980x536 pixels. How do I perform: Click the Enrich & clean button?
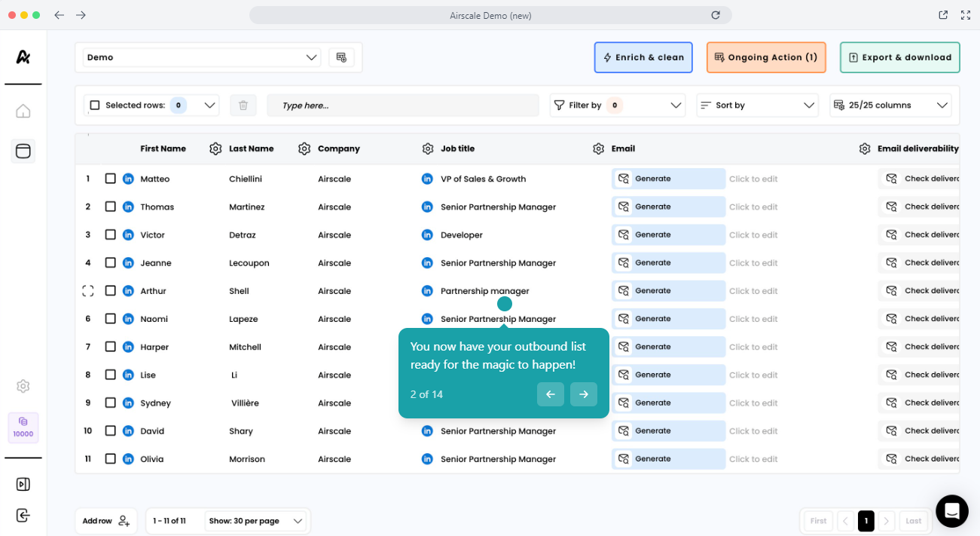(x=643, y=57)
